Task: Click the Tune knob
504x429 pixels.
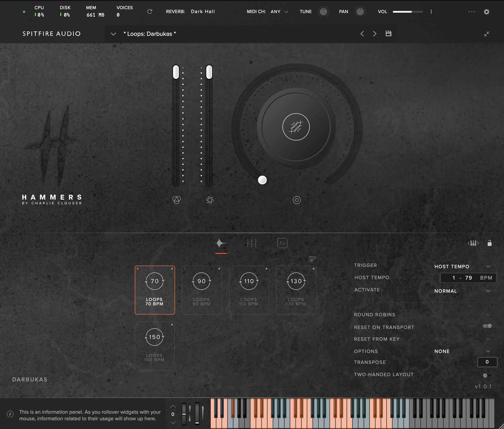Action: coord(323,12)
